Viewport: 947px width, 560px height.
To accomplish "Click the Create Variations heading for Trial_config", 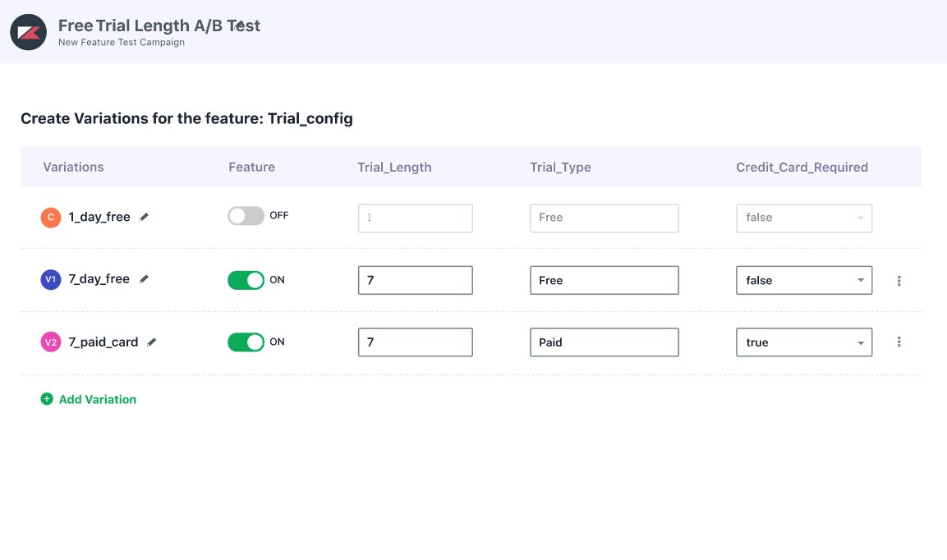I will point(186,118).
